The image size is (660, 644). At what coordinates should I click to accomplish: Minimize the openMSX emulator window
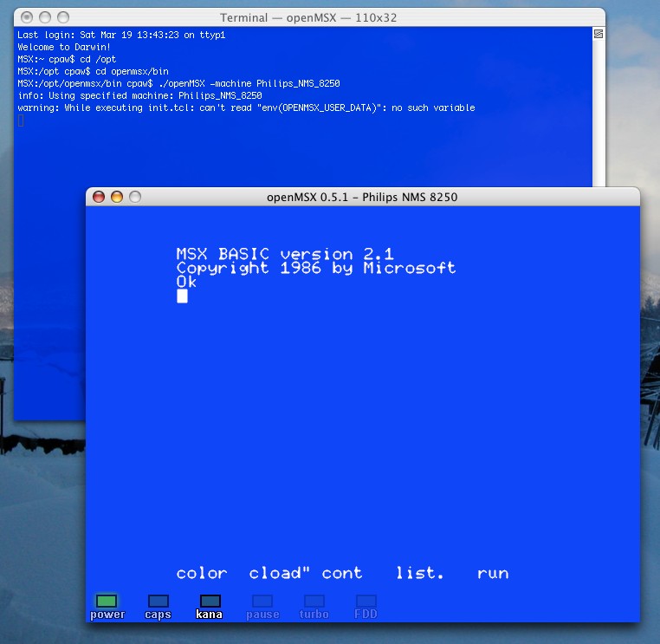(x=117, y=197)
